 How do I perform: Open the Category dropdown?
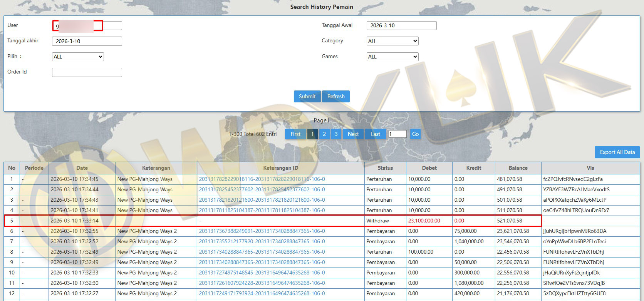(x=392, y=41)
